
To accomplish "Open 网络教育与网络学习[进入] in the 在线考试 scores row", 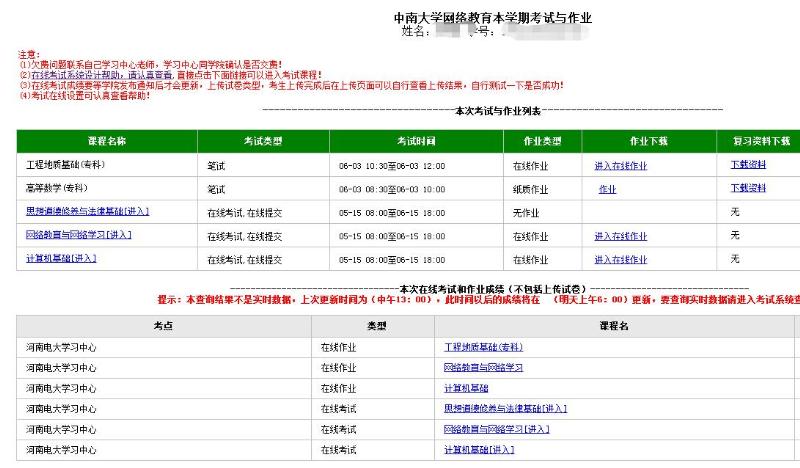I will pyautogui.click(x=496, y=429).
